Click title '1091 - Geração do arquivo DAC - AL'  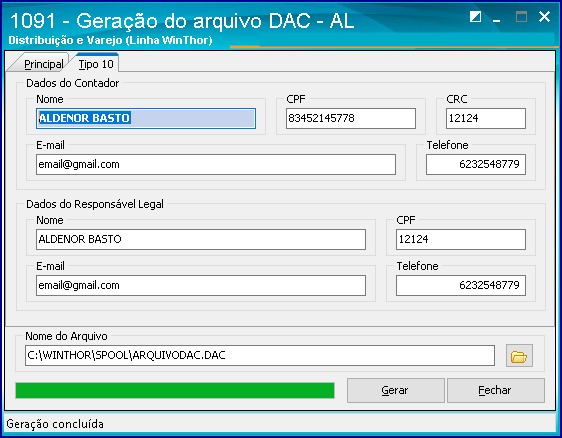coord(182,21)
